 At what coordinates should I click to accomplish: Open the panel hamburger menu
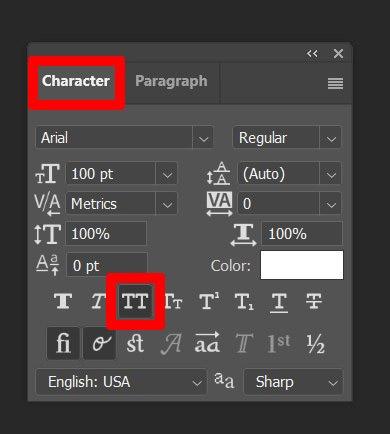pyautogui.click(x=335, y=83)
